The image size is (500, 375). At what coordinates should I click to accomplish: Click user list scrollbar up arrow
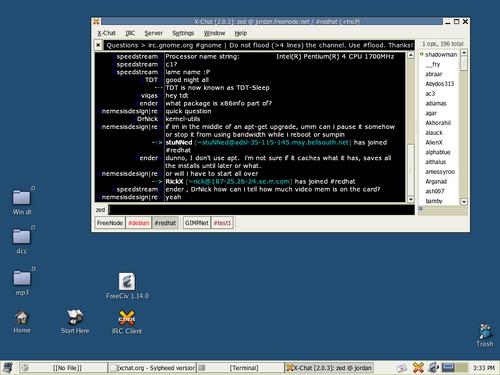point(464,53)
